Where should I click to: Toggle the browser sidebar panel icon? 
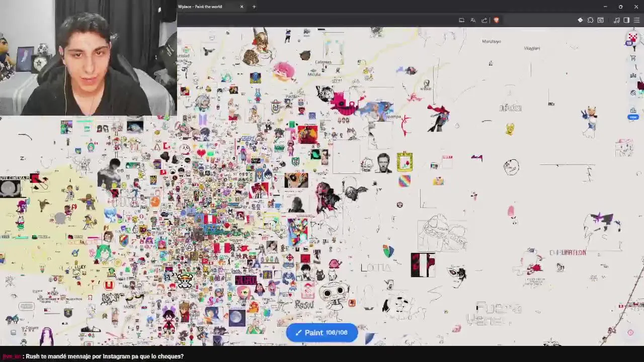point(626,20)
